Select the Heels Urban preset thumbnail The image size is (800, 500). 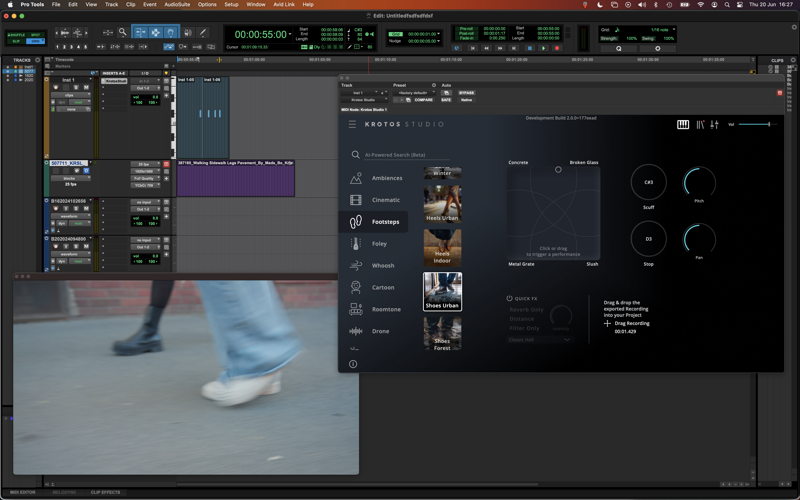coord(442,204)
